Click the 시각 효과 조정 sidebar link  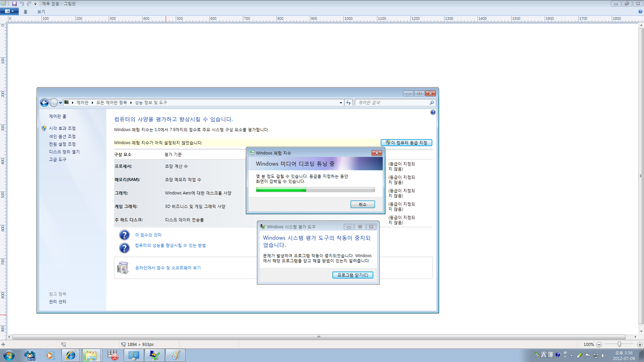pyautogui.click(x=62, y=128)
